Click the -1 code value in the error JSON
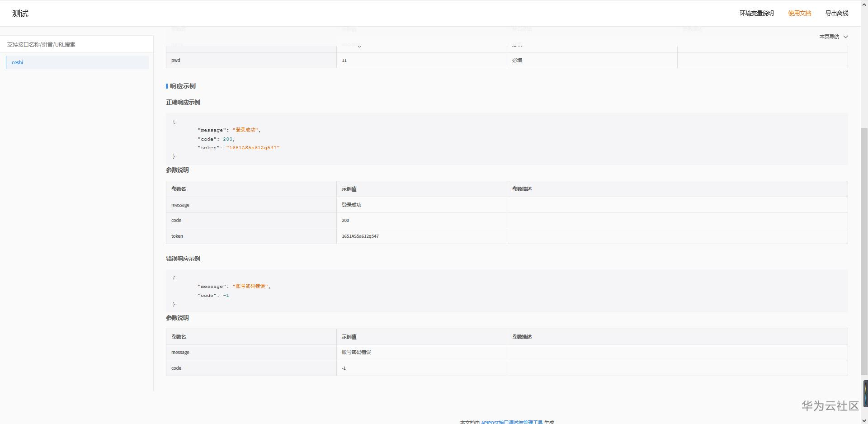Viewport: 868px width, 424px height. (226, 296)
